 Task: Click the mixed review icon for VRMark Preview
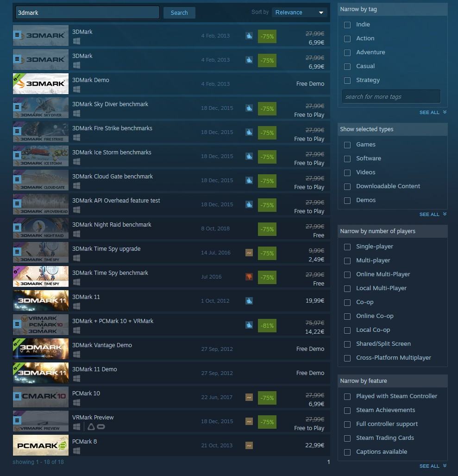(x=249, y=421)
